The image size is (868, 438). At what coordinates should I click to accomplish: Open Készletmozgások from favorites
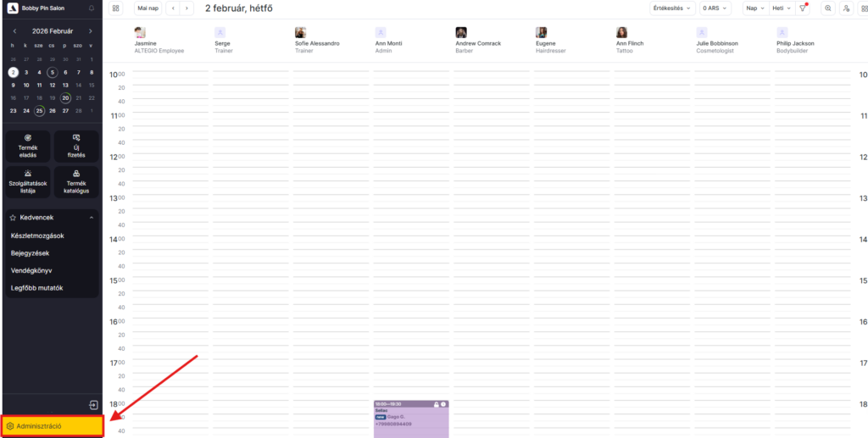pyautogui.click(x=37, y=236)
